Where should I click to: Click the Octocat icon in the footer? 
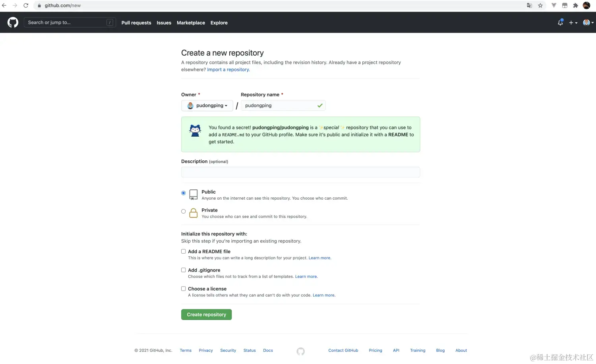pos(300,351)
